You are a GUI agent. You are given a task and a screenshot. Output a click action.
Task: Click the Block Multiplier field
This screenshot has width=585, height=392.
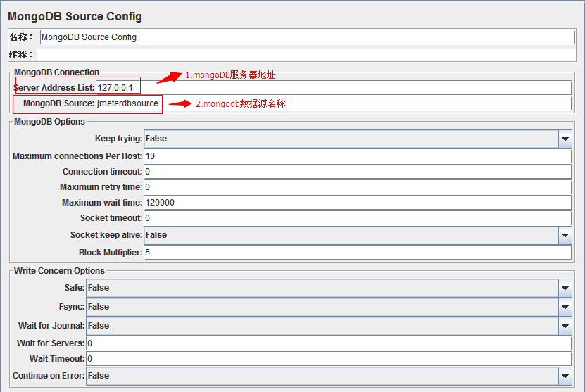point(358,253)
